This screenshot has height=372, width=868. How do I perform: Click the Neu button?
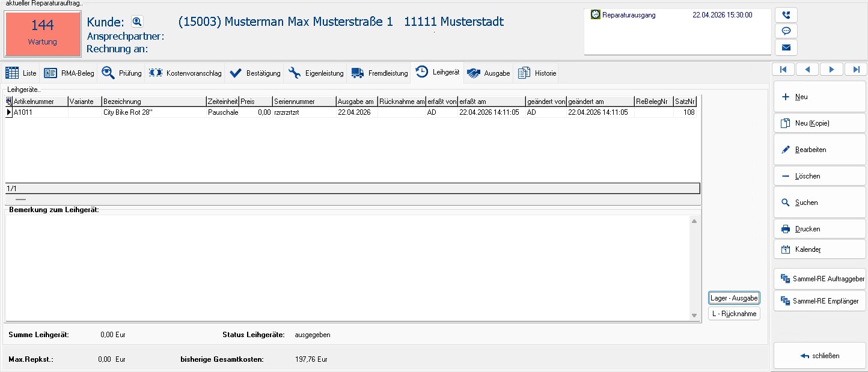coord(819,97)
